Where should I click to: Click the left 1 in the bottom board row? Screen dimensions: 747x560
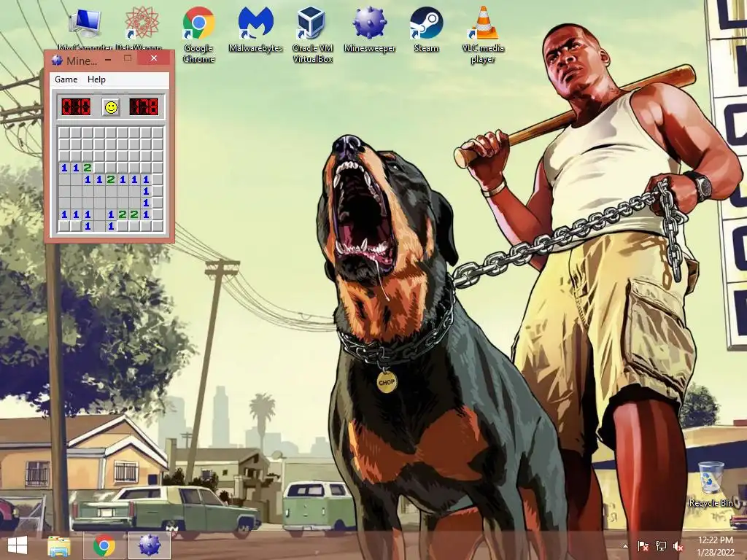click(x=88, y=226)
